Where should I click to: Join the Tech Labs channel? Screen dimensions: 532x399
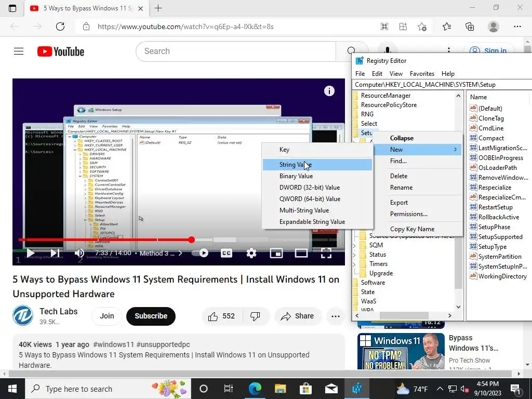click(107, 316)
